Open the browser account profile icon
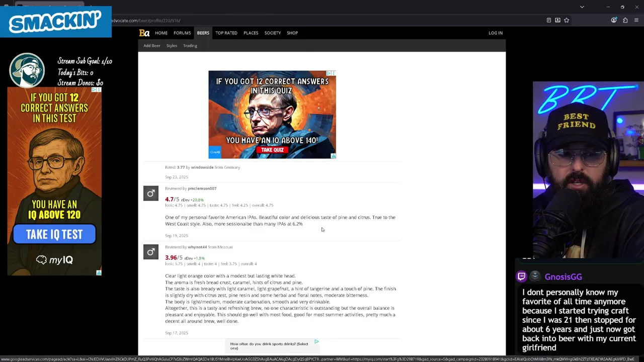This screenshot has width=644, height=362. pos(614,20)
